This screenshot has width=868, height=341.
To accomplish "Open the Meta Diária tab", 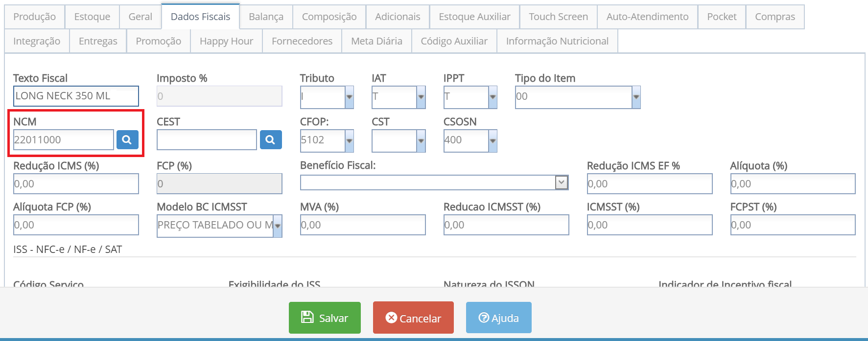I will point(376,41).
